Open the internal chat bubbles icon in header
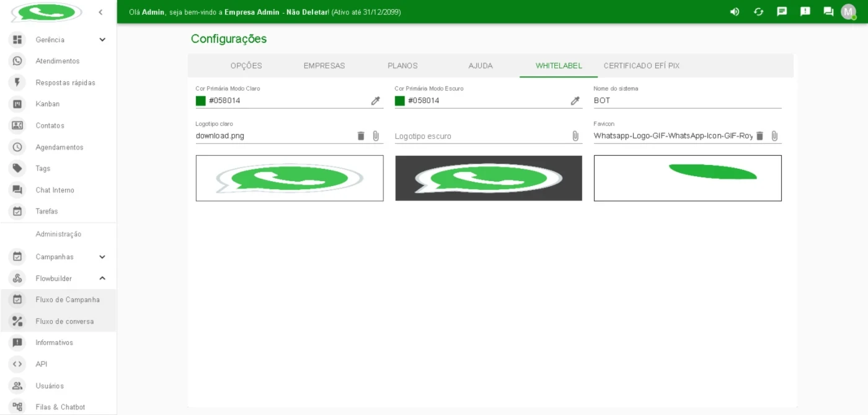 [828, 12]
